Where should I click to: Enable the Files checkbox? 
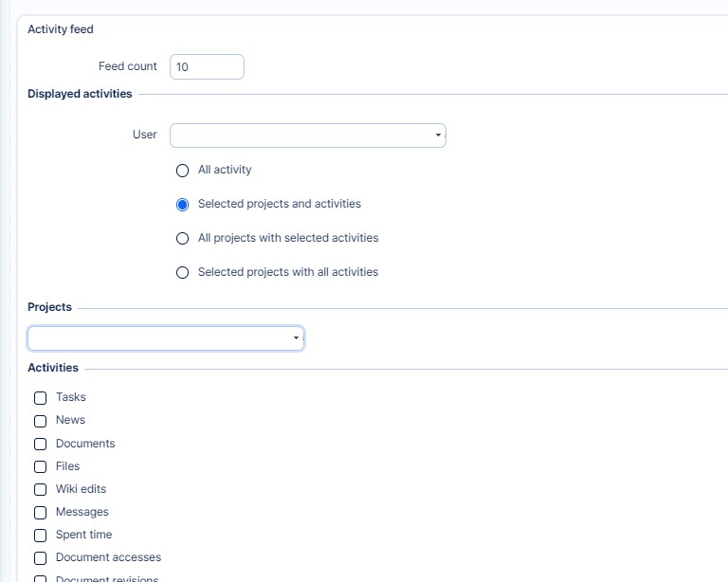coord(40,467)
